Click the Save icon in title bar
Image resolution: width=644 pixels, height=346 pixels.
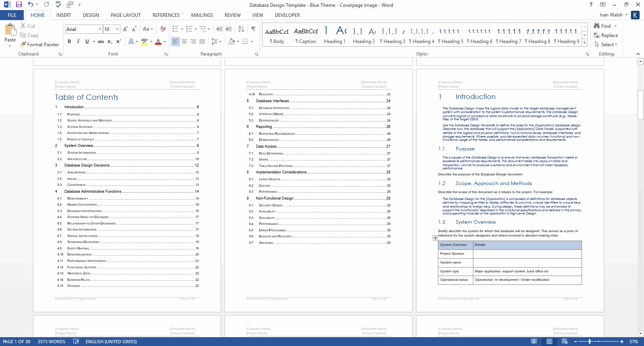pos(19,4)
